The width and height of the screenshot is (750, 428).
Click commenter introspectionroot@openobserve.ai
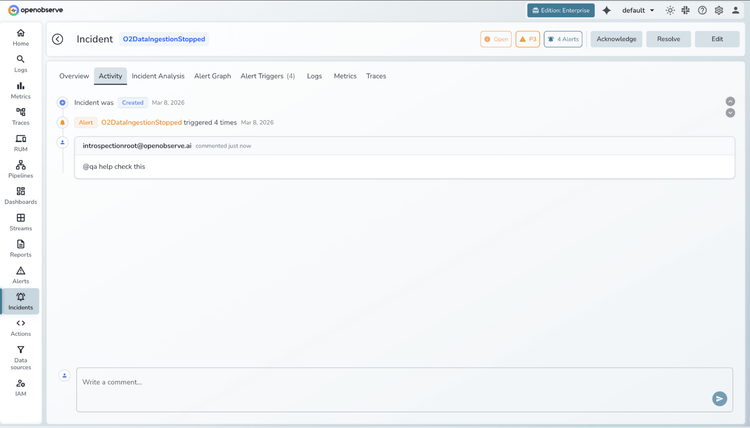click(x=137, y=146)
